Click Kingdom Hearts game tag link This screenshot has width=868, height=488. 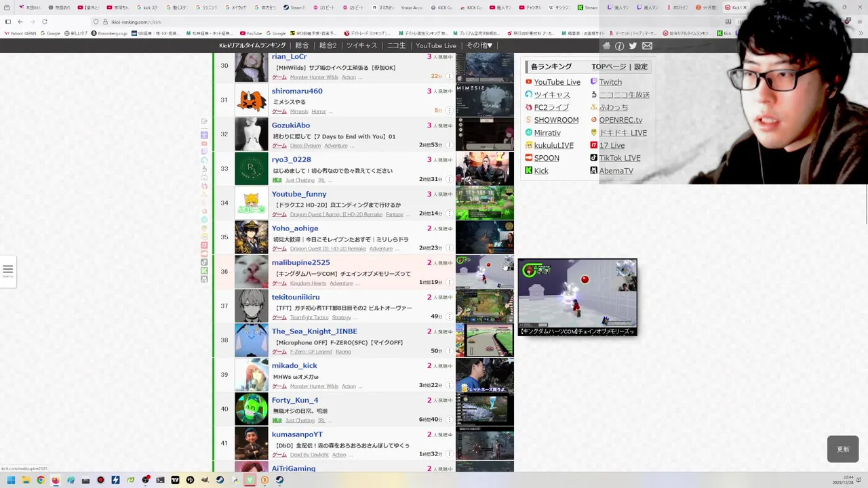click(x=308, y=283)
